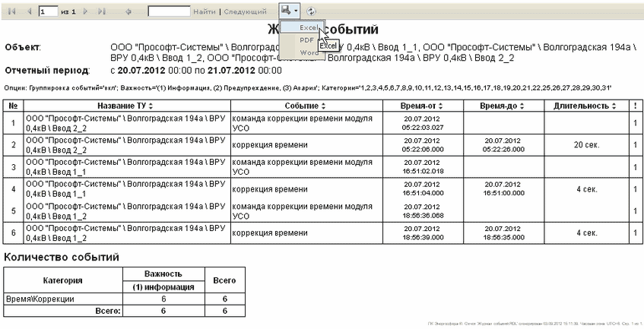This screenshot has width=644, height=329.
Task: Go to the first report page
Action: pos(11,11)
